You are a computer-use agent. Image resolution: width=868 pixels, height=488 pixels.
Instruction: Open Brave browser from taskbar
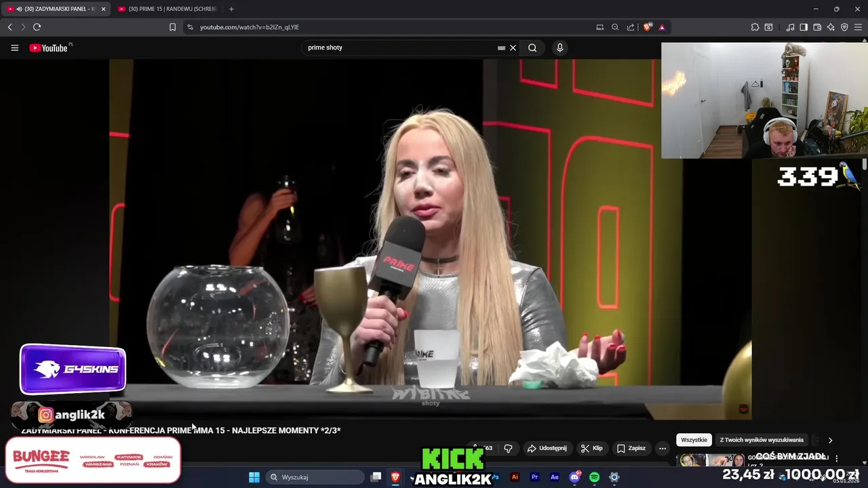pos(395,477)
